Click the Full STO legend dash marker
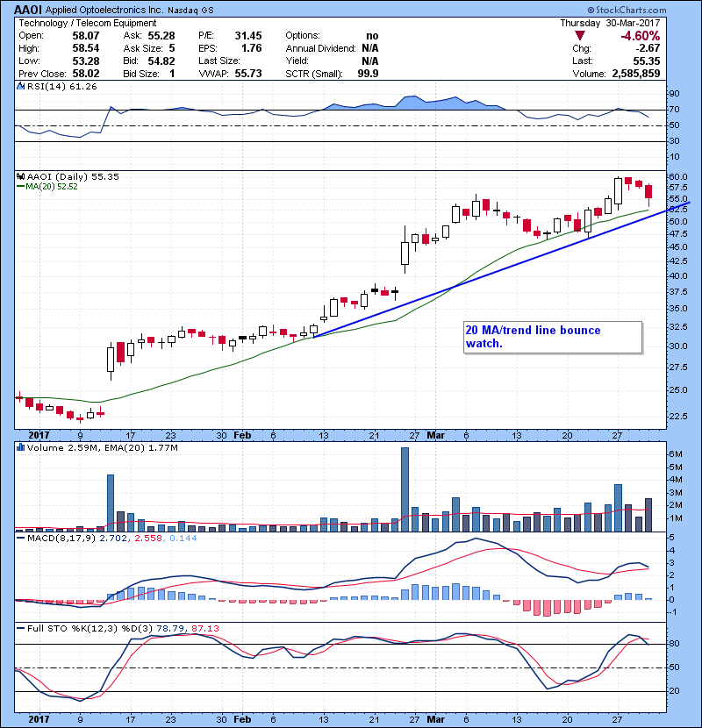Screen dimensions: 702x728 tap(20, 629)
